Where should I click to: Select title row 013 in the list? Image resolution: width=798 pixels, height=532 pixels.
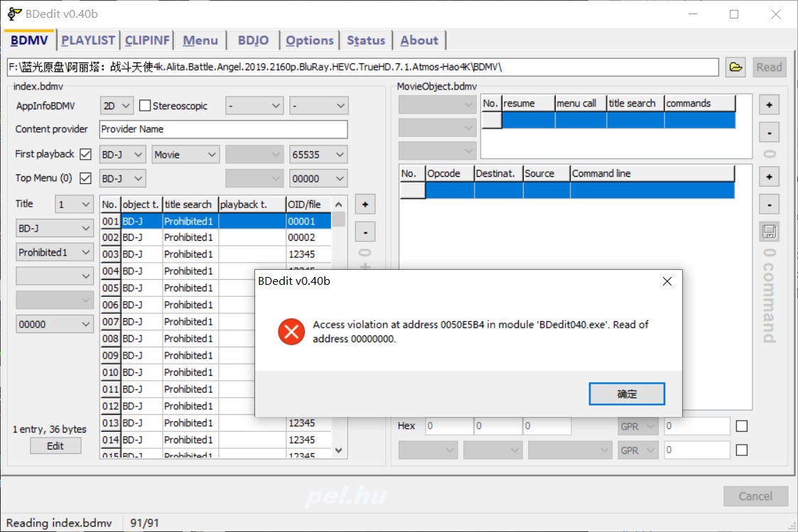click(216, 423)
